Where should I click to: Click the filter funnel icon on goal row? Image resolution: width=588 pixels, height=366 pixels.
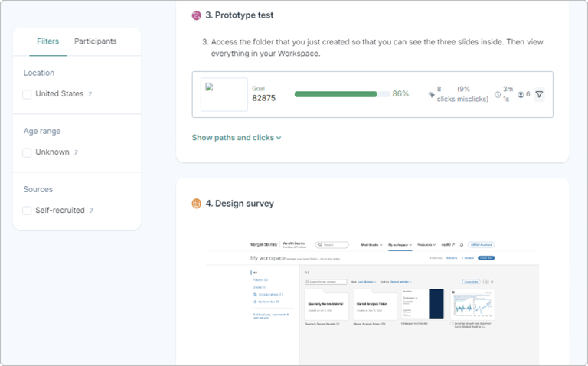[x=539, y=94]
